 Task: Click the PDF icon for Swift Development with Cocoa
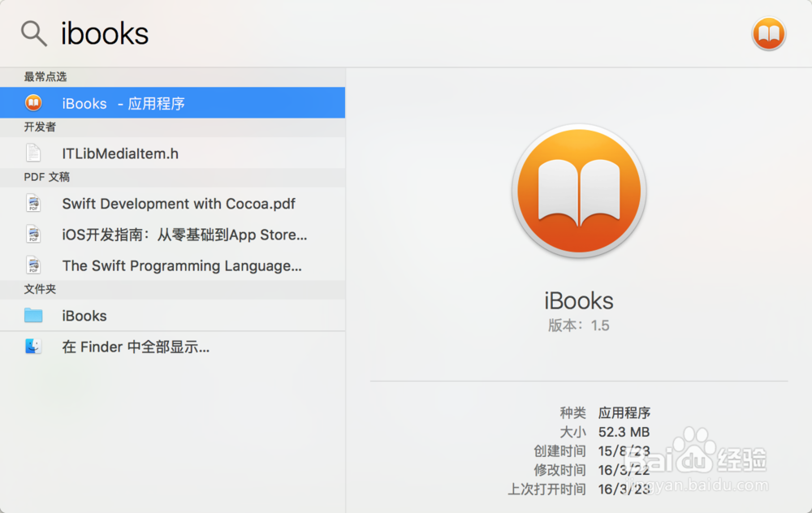[x=33, y=203]
